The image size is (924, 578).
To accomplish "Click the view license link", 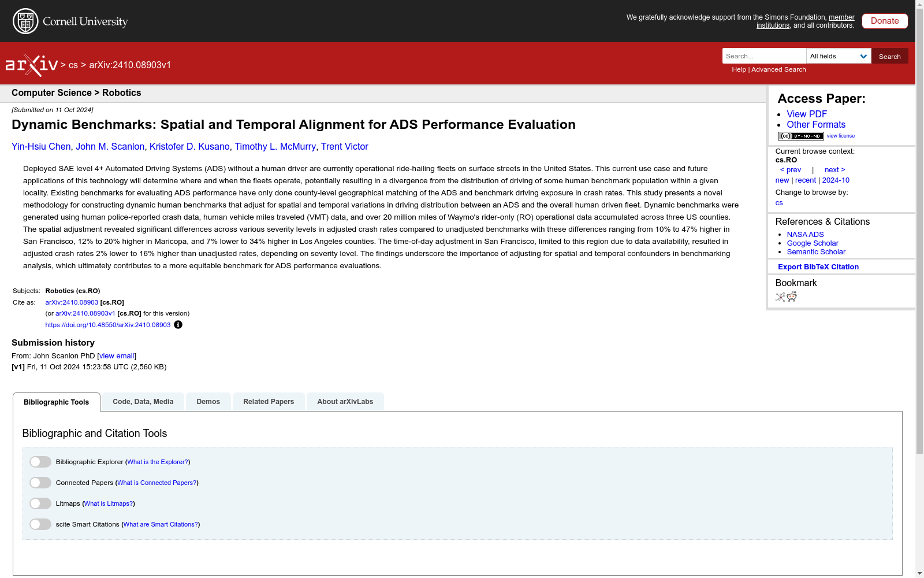I will pos(841,136).
